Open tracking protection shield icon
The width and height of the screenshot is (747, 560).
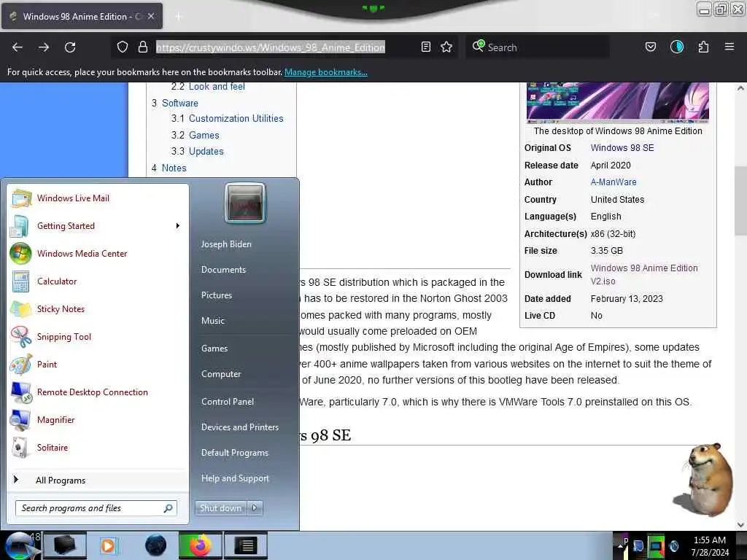pos(123,47)
